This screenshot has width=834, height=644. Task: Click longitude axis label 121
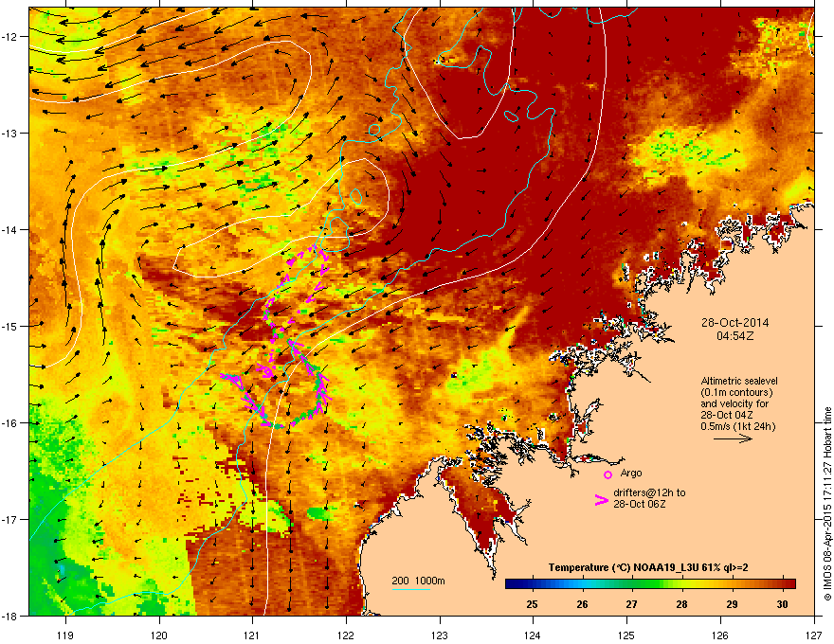pyautogui.click(x=252, y=635)
